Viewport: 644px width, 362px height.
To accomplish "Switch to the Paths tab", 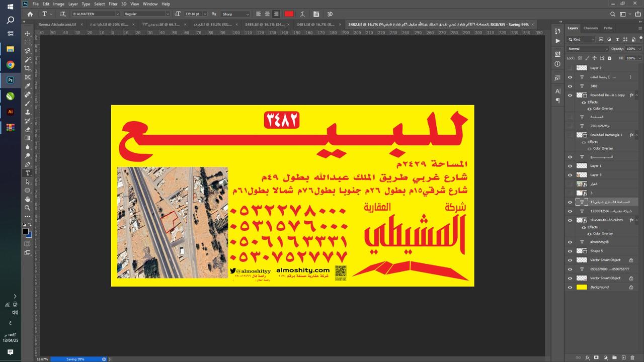I will 608,28.
